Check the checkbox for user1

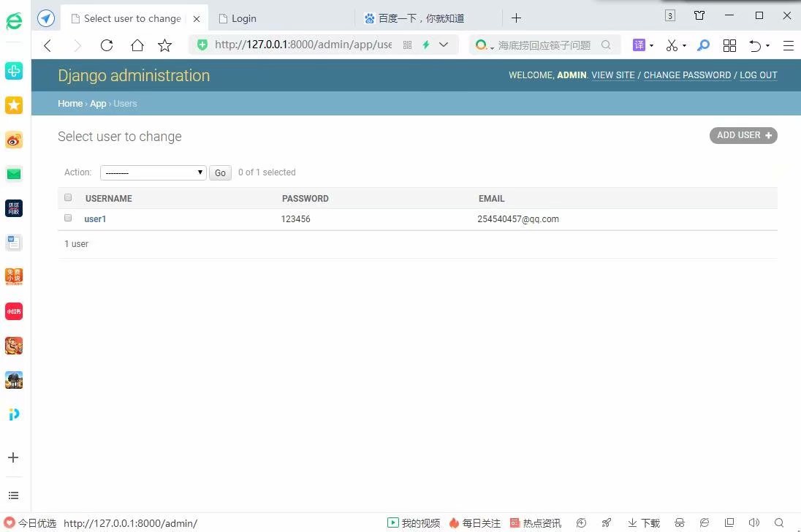coord(68,218)
